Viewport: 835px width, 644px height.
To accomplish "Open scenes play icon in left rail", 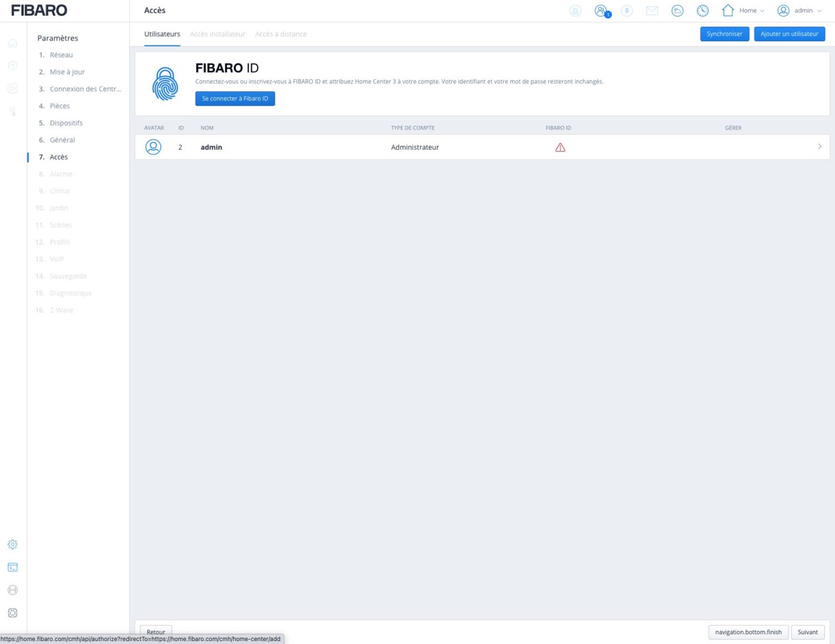I will click(x=13, y=88).
